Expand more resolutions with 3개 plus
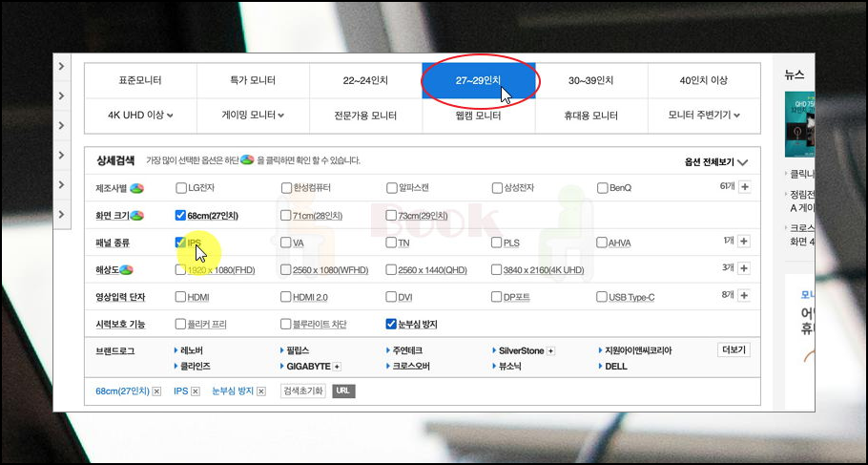Screen dimensions: 868x465 pyautogui.click(x=744, y=268)
